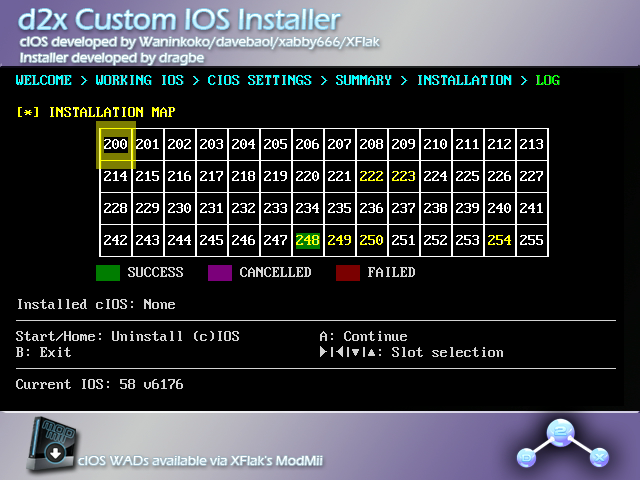
Task: Pick slot 250 in installation map
Action: click(371, 241)
